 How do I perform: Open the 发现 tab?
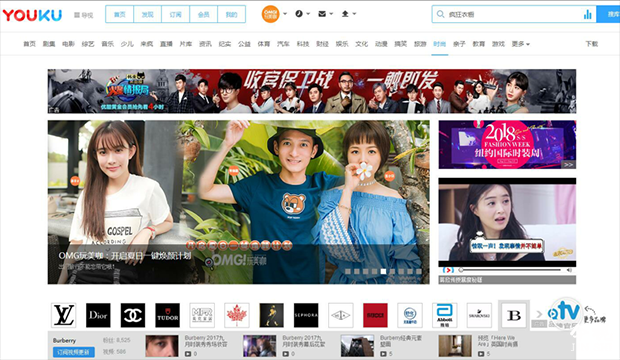coord(147,14)
